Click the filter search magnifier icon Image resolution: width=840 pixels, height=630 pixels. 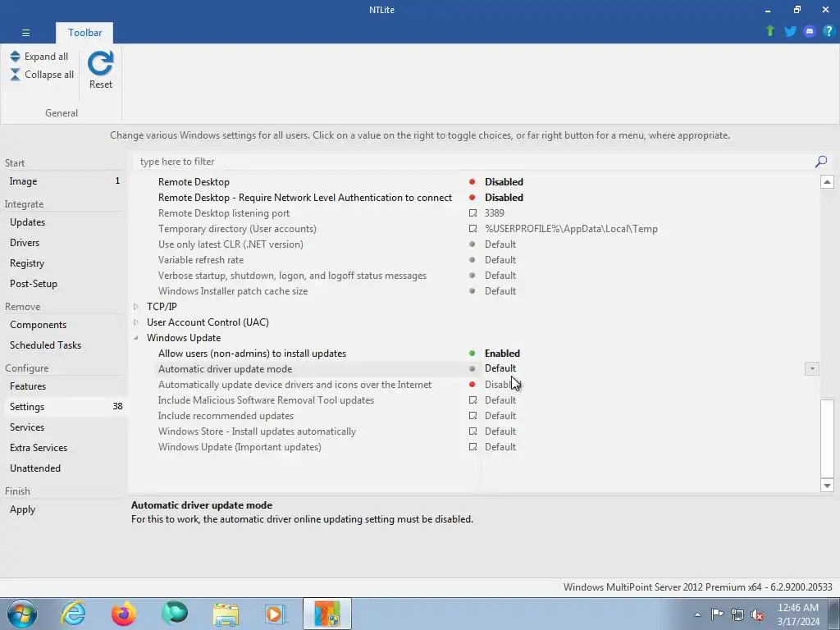coord(820,162)
